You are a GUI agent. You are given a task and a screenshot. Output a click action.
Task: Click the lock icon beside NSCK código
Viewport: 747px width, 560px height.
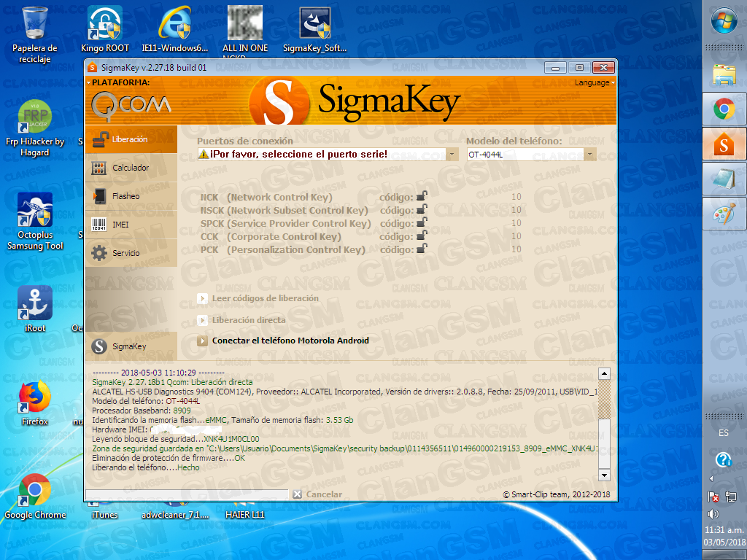coord(422,209)
